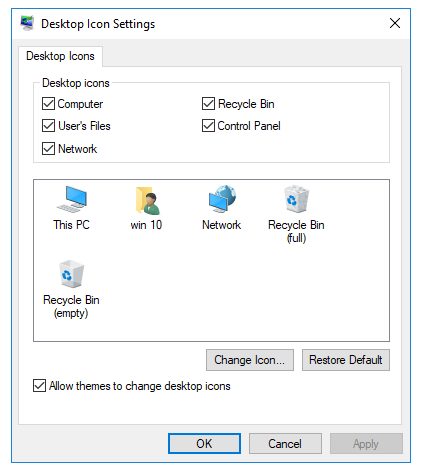Image resolution: width=447 pixels, height=476 pixels.
Task: Switch to the Desktop Icons tab
Action: click(x=60, y=56)
